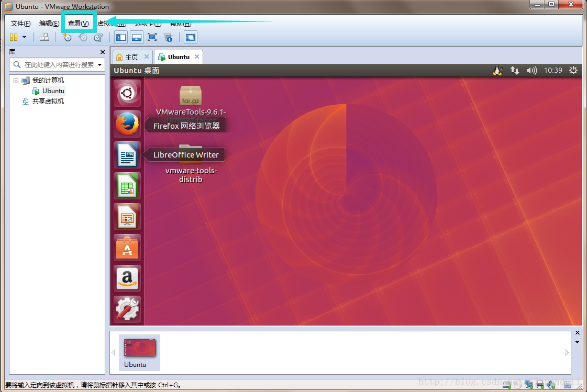The height and width of the screenshot is (392, 587).
Task: Switch to the 主页 tab
Action: [129, 57]
